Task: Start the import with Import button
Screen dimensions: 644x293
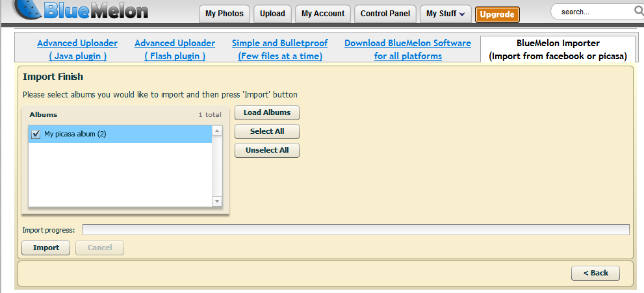Action: point(46,248)
